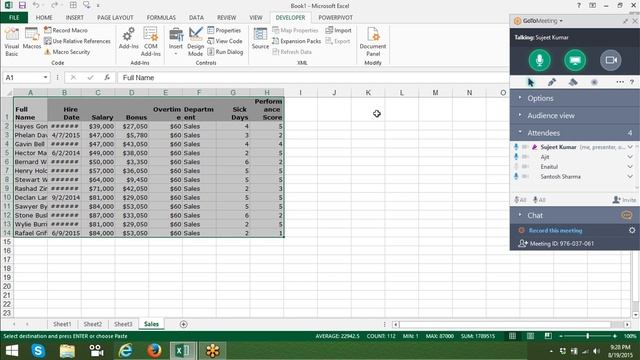
Task: Switch to the HOME tab
Action: tap(44, 18)
